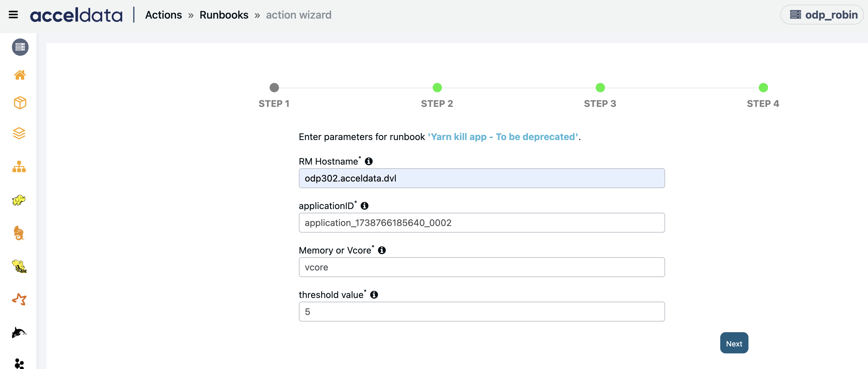Open the Impala orca icon in sidebar
The image size is (868, 369).
(19, 332)
